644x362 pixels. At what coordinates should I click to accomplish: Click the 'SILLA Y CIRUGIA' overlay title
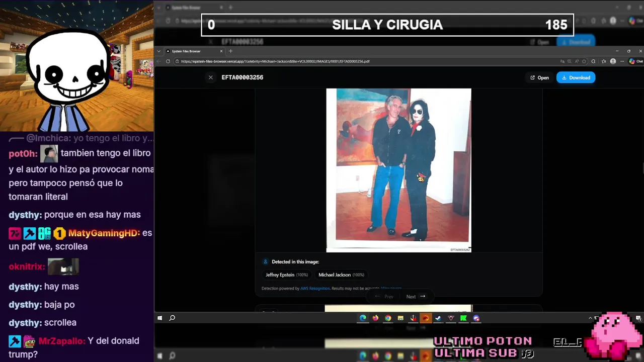(x=387, y=25)
